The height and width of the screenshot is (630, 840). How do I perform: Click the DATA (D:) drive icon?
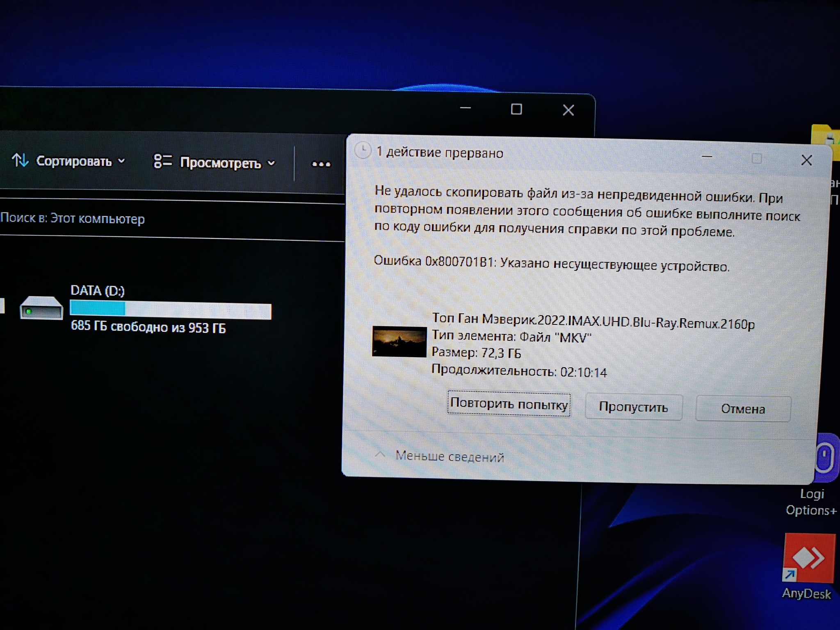[41, 308]
